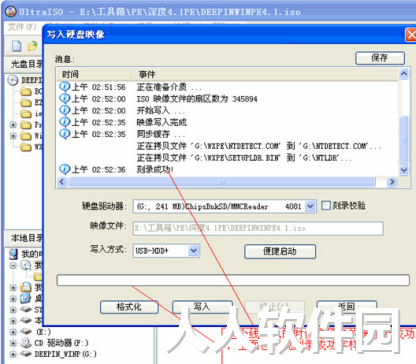The height and width of the screenshot is (364, 416).
Task: Select the log line copying SETUPLDR.BIN to NTLDR
Action: tap(244, 158)
